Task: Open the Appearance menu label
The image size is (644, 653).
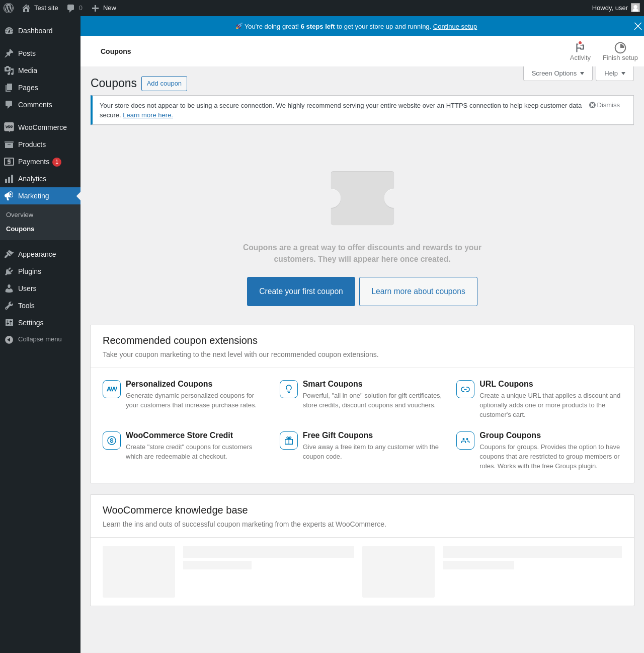Action: [x=37, y=254]
